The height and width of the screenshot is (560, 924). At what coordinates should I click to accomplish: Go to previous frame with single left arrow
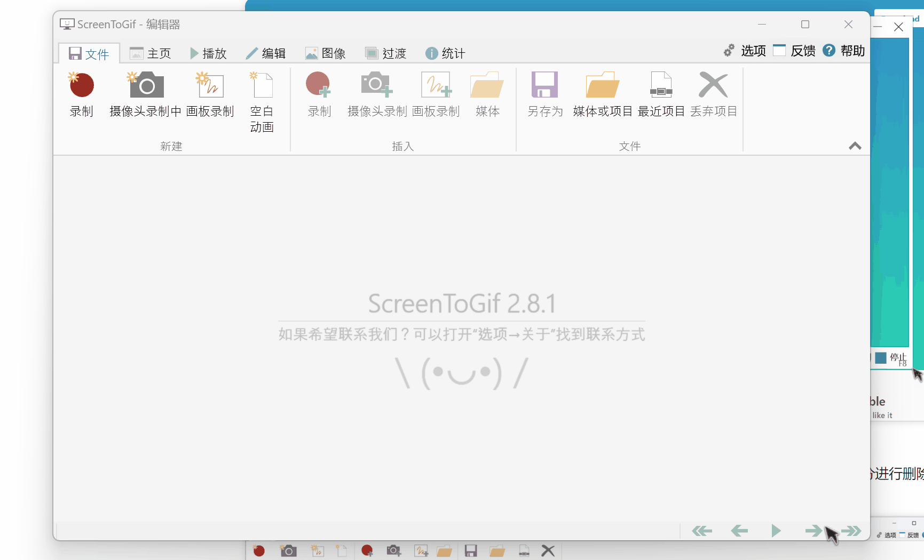point(739,531)
